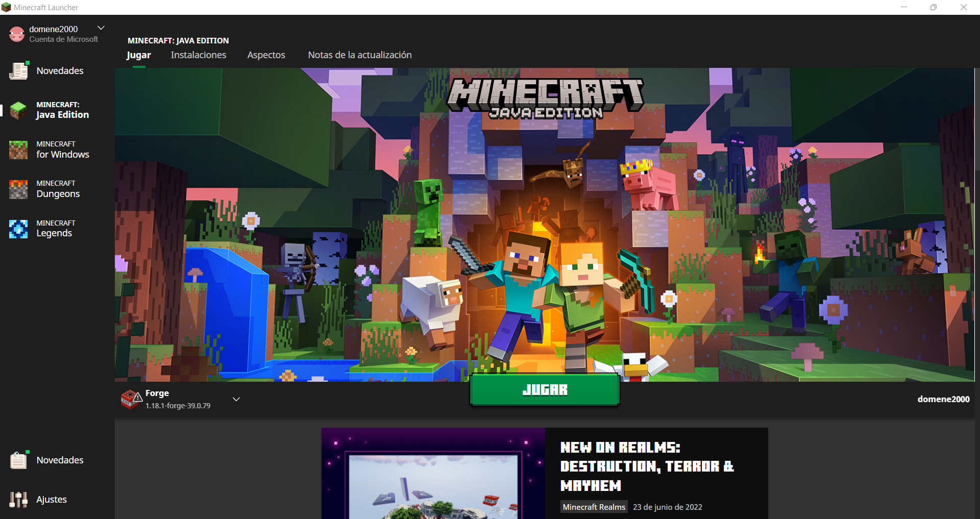Switch to the Instalaciones tab
The width and height of the screenshot is (980, 519).
click(199, 55)
